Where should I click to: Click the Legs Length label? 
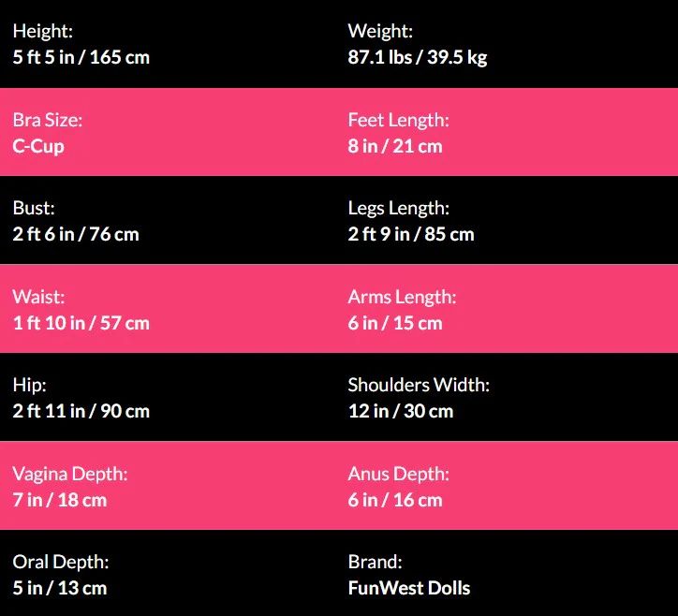click(398, 208)
